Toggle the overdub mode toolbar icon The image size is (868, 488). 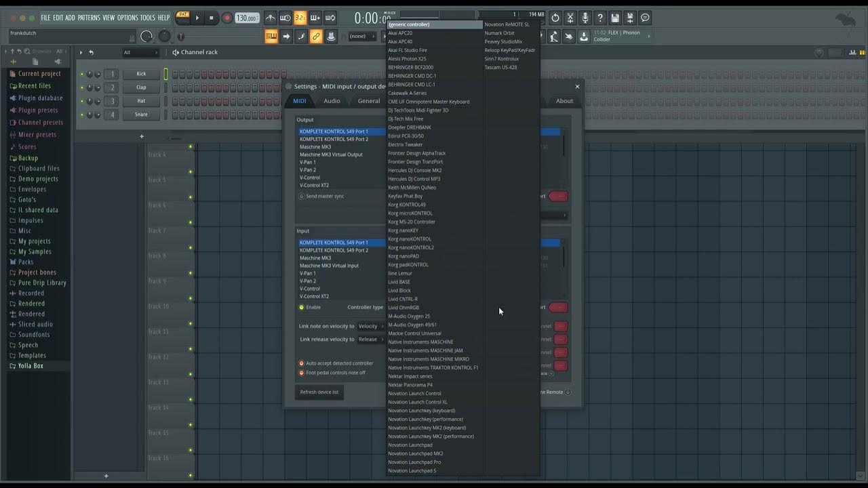315,18
